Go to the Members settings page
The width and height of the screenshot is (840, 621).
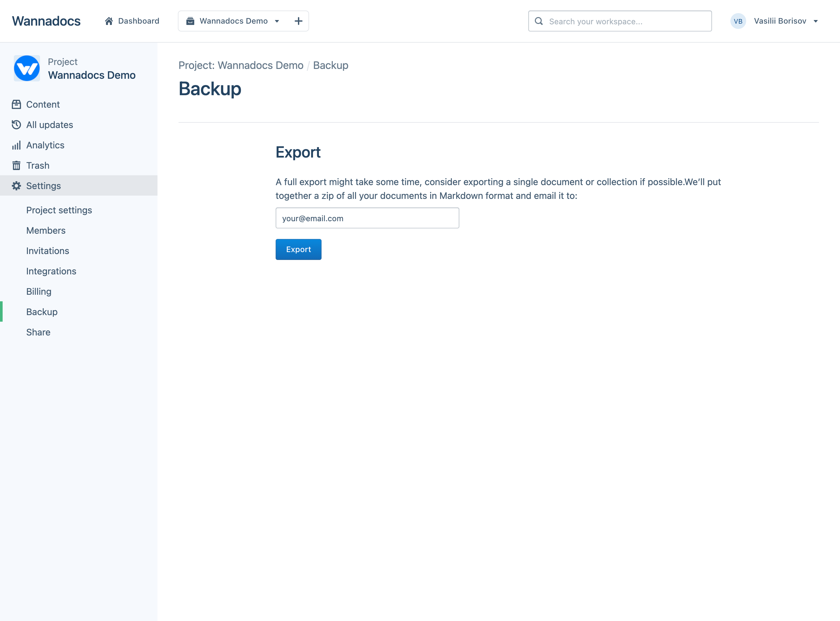[46, 230]
